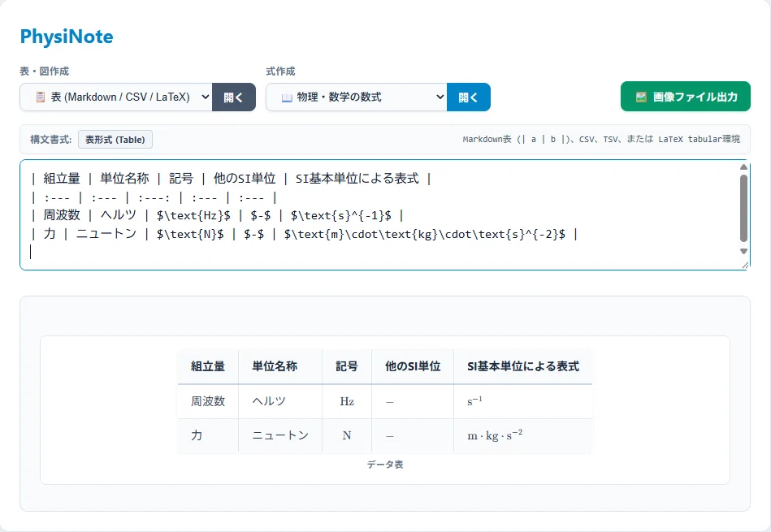Click the blue 開く button beside the formula dropdown
The height and width of the screenshot is (532, 771).
(x=469, y=97)
